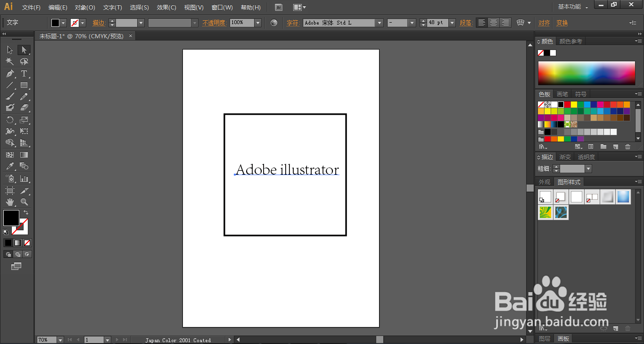Click the 不透明度 link
Viewport: 644px width, 344px height.
215,23
